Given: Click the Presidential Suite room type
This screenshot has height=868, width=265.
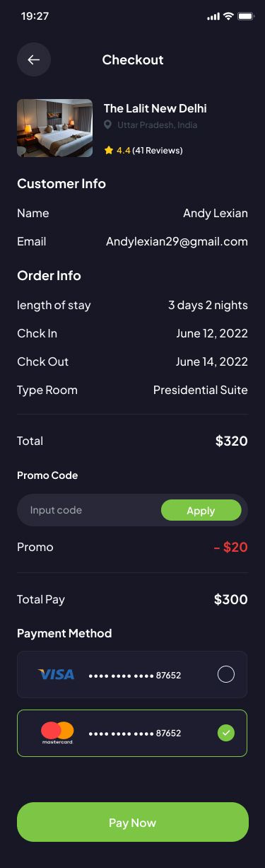Looking at the screenshot, I should (201, 390).
